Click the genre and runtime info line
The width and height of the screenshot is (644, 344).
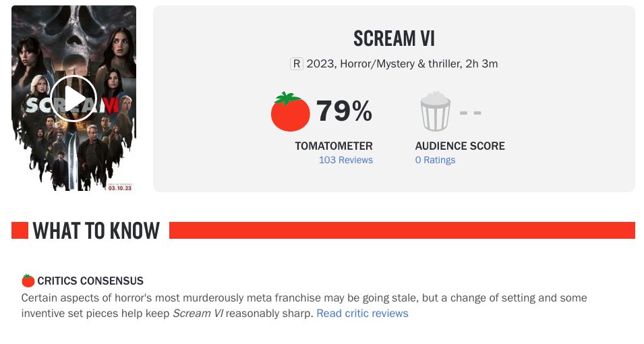[402, 63]
